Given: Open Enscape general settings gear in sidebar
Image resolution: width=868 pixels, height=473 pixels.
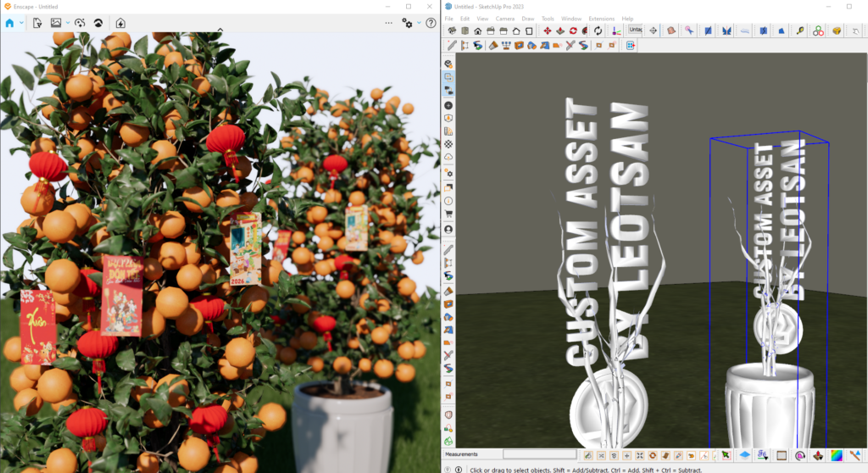Looking at the screenshot, I should [x=448, y=174].
